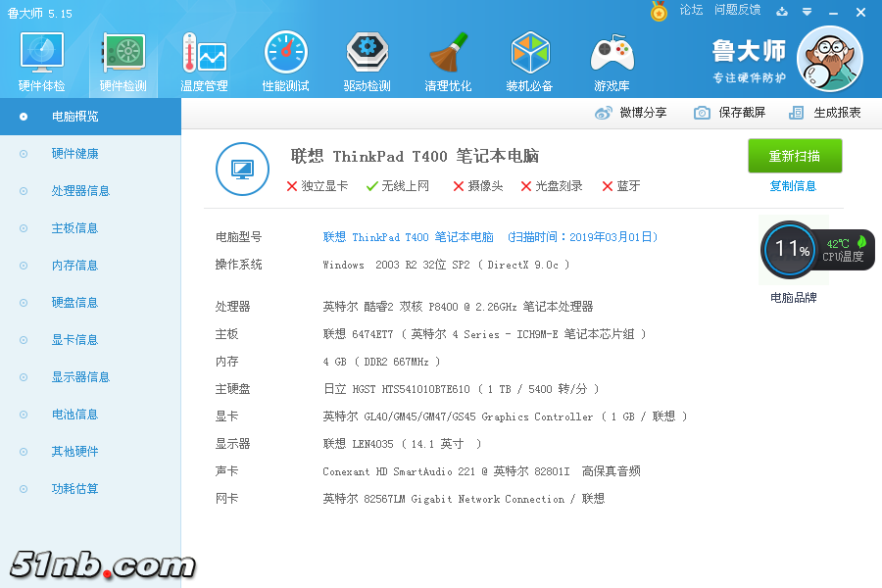882x588 pixels.
Task: Click 生成报表 to generate report
Action: click(825, 113)
